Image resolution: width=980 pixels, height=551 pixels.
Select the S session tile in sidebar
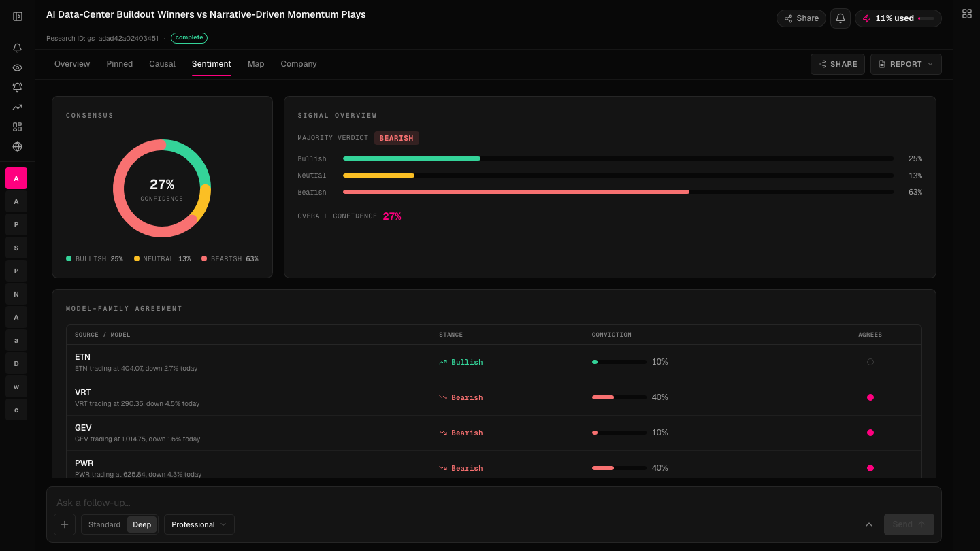click(16, 248)
